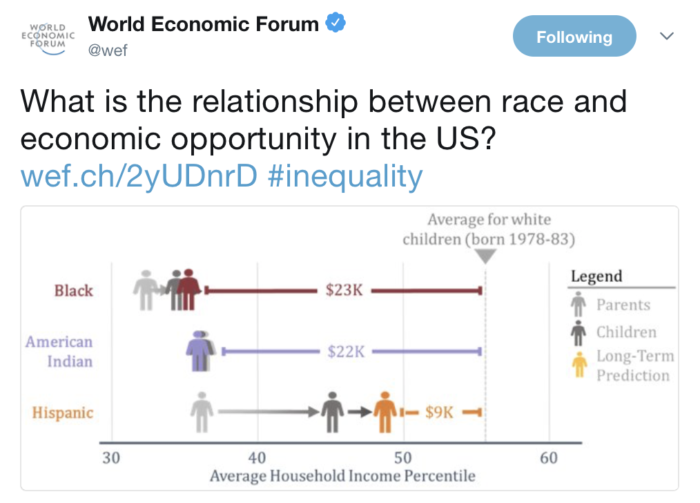Click the orange Hispanic prediction figure

[384, 410]
